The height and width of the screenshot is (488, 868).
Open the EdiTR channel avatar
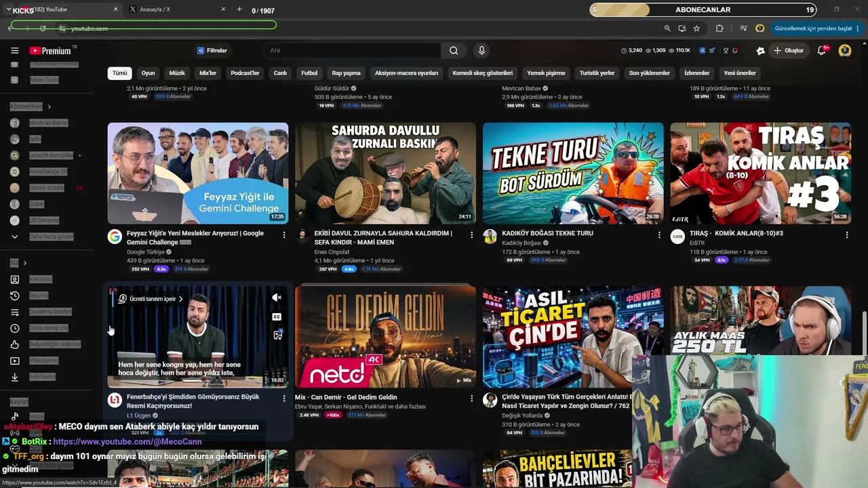(x=677, y=237)
